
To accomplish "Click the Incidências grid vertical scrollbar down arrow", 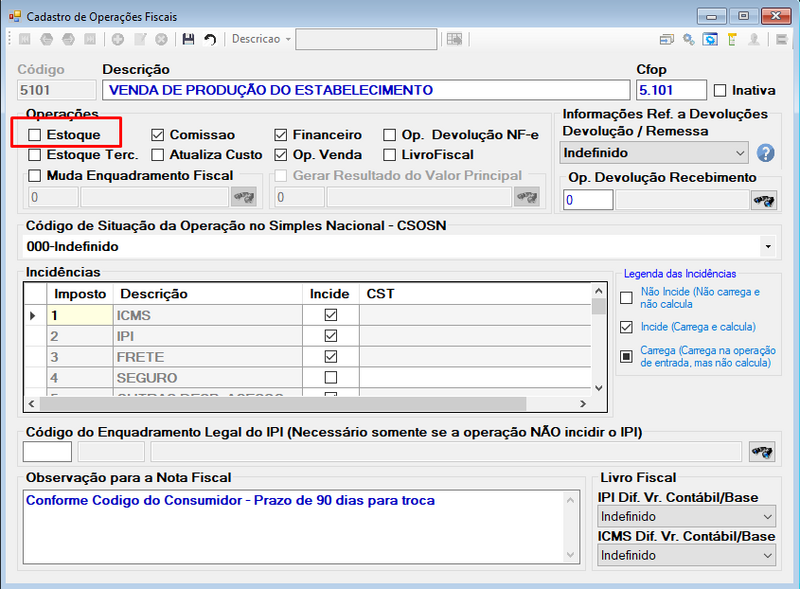I will (599, 388).
